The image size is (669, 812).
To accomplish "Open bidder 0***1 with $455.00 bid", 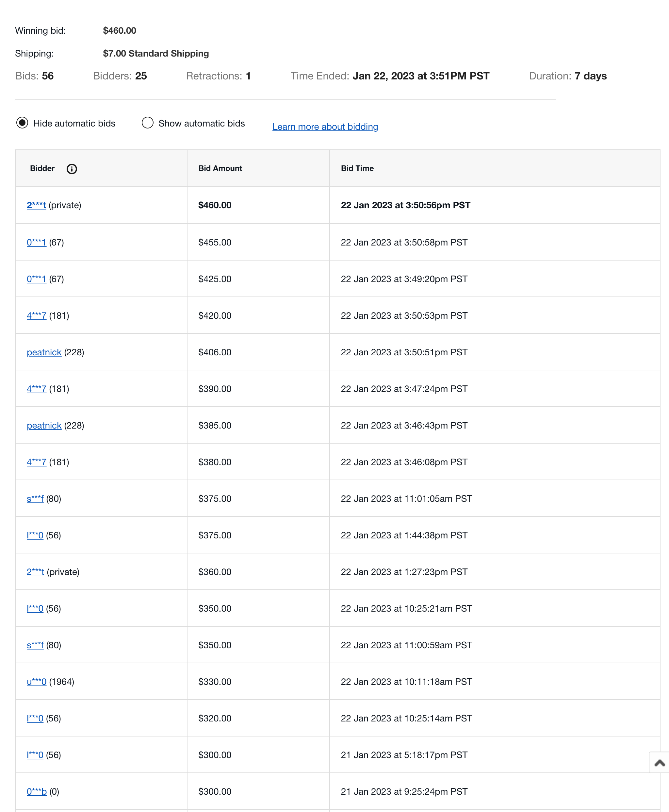I will 36,243.
